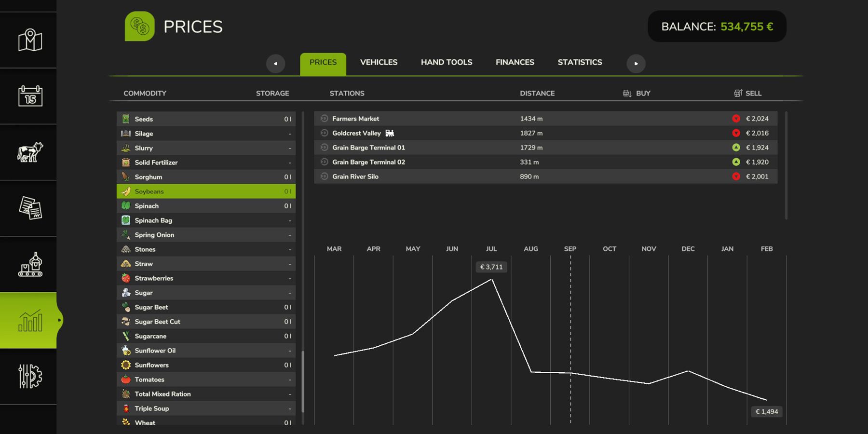Image resolution: width=868 pixels, height=434 pixels.
Task: Click the commodity list scrollbar thumb
Action: tap(303, 381)
